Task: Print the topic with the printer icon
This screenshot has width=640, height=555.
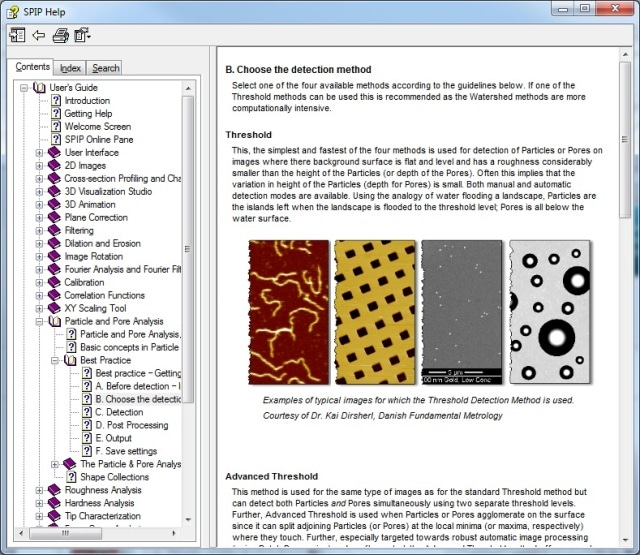Action: click(x=61, y=36)
